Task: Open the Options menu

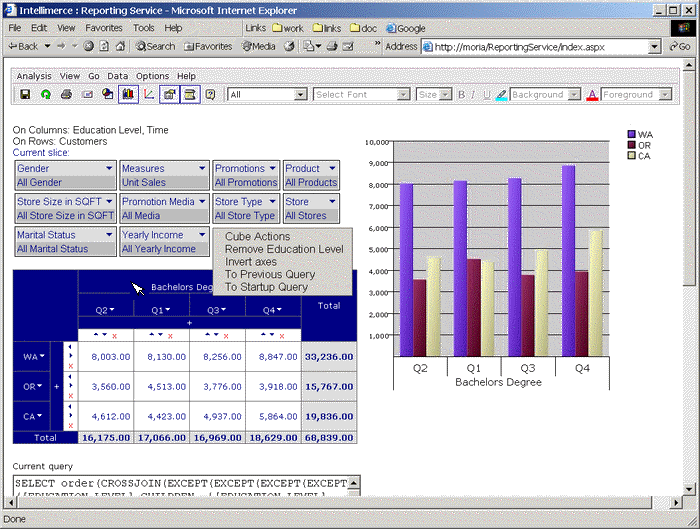Action: click(x=153, y=76)
